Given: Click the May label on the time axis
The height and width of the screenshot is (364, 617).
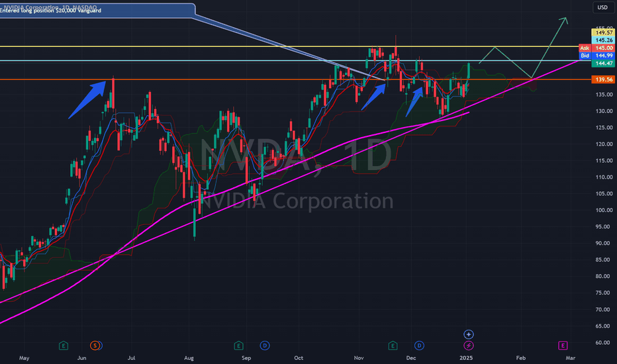Looking at the screenshot, I should tap(24, 358).
